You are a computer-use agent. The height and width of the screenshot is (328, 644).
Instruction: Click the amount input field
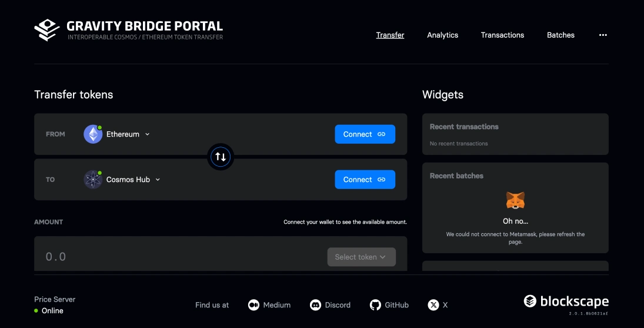[181, 257]
